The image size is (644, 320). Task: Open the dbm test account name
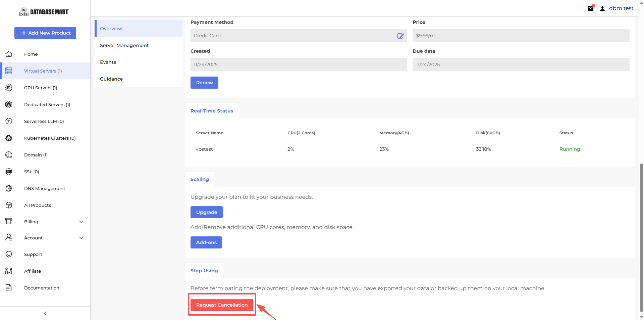621,8
